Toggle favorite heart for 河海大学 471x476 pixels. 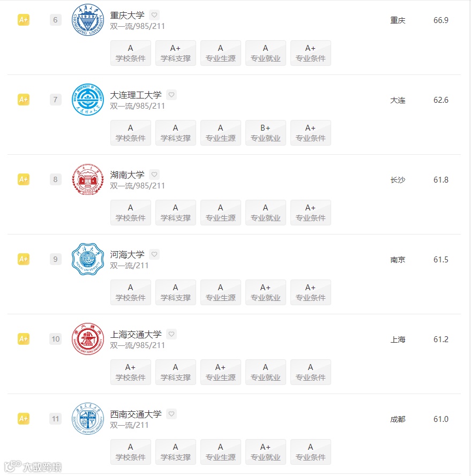point(154,254)
